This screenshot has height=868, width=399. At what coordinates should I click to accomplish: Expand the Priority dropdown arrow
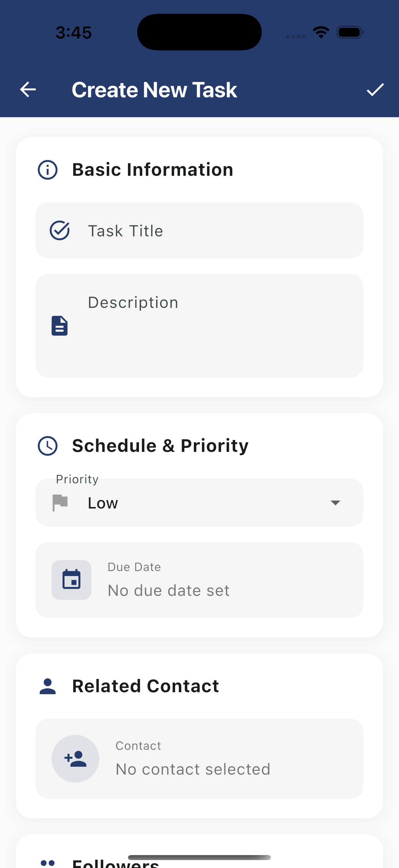335,503
